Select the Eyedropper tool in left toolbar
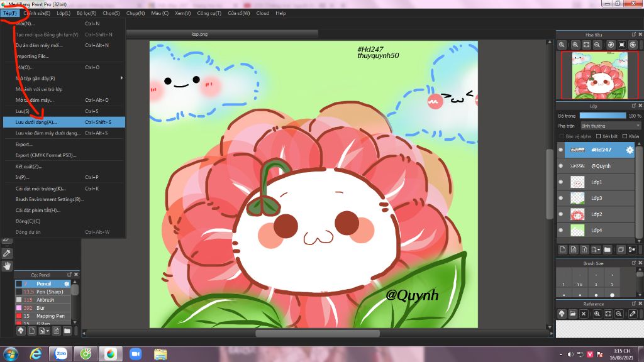Screen dimensions: 644x362 tap(7, 254)
